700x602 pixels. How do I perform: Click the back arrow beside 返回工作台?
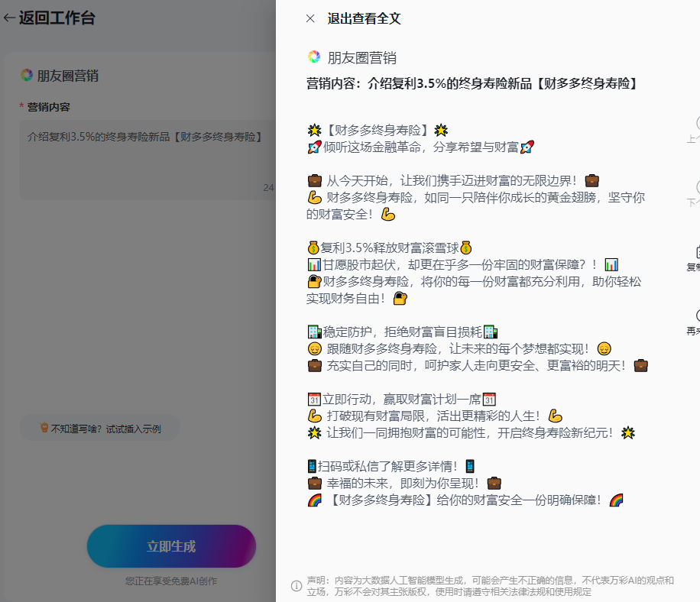[x=9, y=18]
